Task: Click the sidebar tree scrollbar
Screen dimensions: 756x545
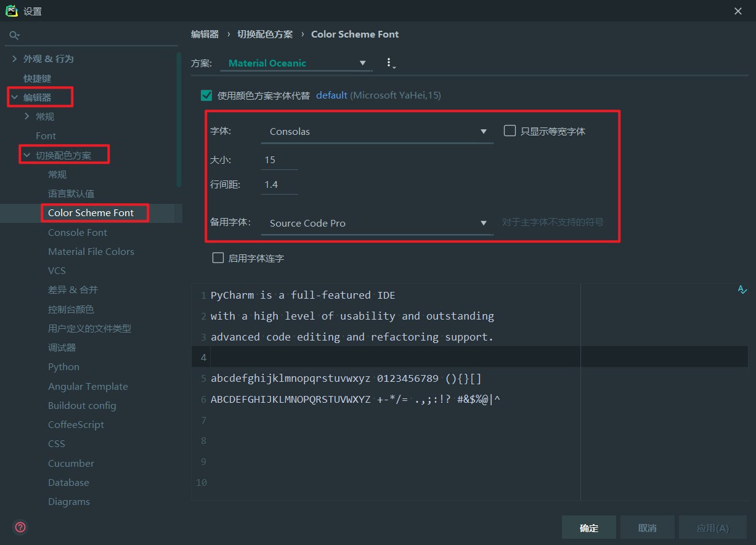Action: coord(179,120)
